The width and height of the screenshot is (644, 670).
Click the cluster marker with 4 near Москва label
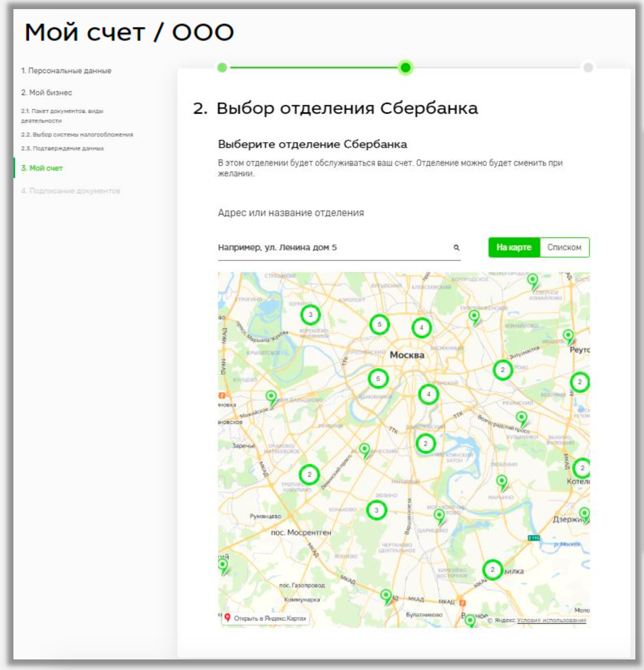pyautogui.click(x=421, y=327)
